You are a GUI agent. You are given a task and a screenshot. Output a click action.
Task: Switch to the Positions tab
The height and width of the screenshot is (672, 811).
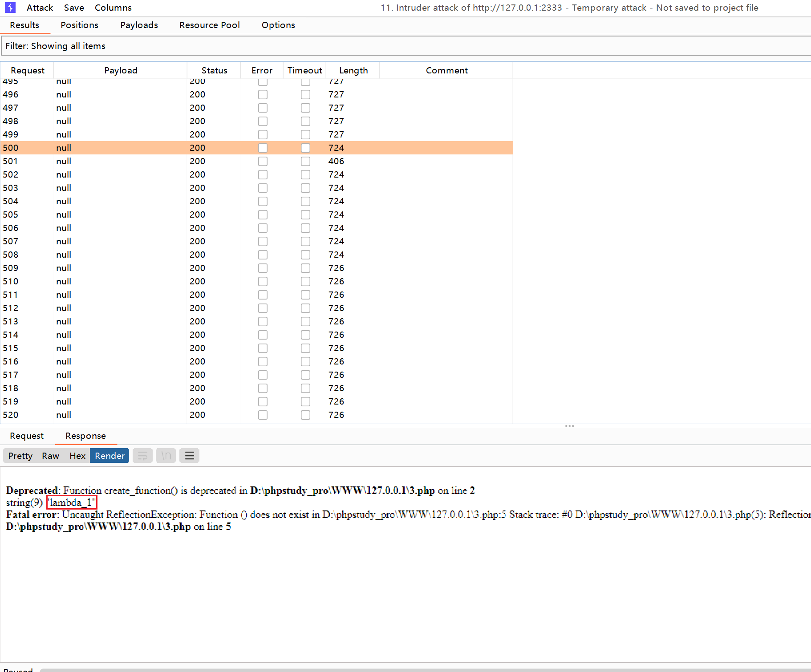click(79, 25)
